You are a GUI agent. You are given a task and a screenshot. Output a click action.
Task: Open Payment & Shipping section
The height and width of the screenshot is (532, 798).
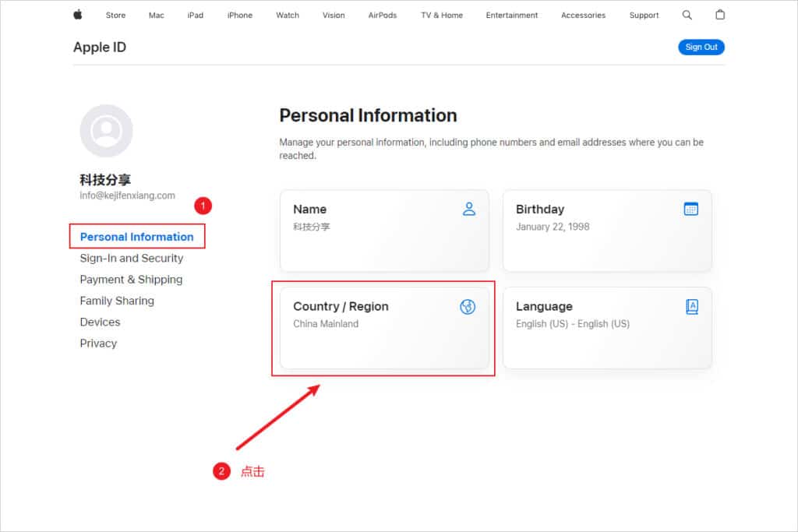(x=131, y=279)
